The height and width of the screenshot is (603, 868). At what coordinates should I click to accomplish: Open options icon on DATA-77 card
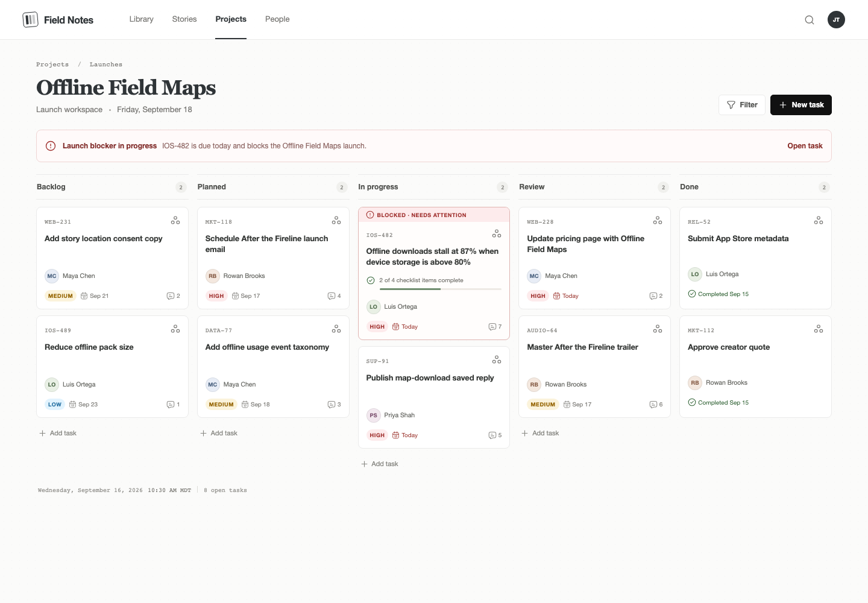click(336, 329)
